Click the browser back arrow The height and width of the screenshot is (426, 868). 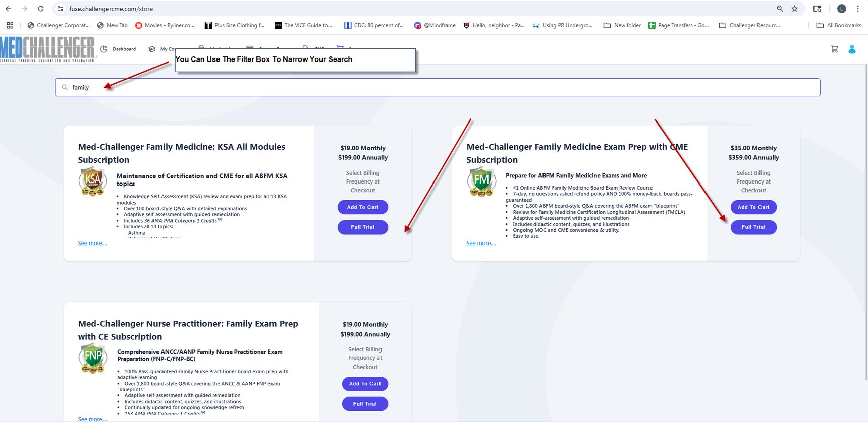[8, 9]
